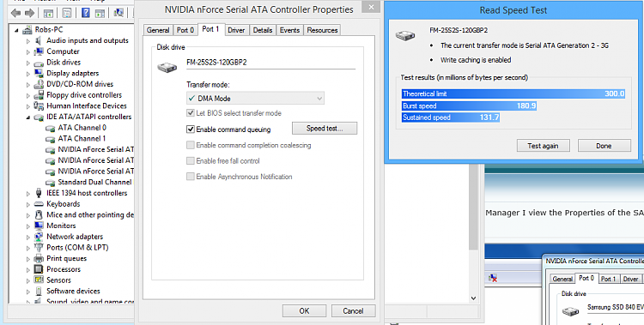Viewport: 644px width, 325px height.
Task: Expand the Display adapters node arrow
Action: 28,74
